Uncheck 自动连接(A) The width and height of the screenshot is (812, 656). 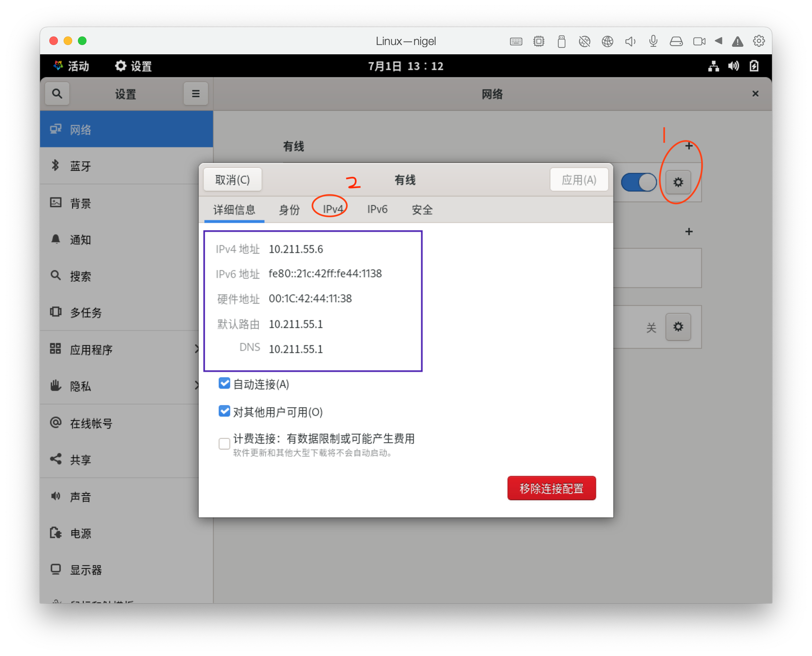point(224,383)
